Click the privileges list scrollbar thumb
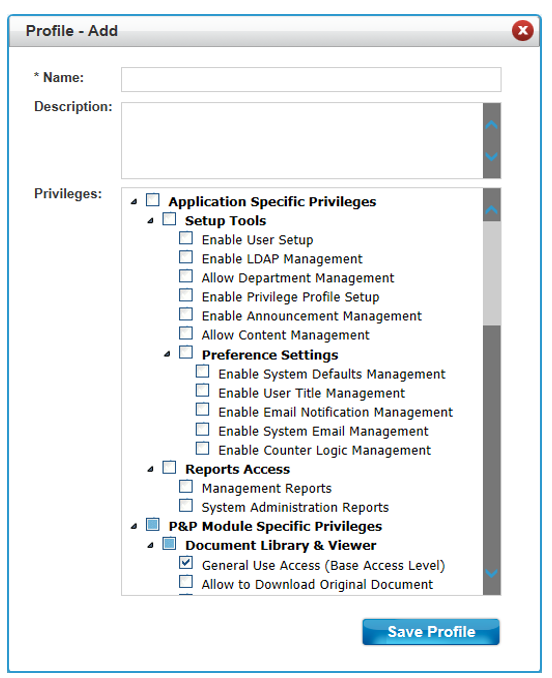The height and width of the screenshot is (678, 552). click(491, 273)
